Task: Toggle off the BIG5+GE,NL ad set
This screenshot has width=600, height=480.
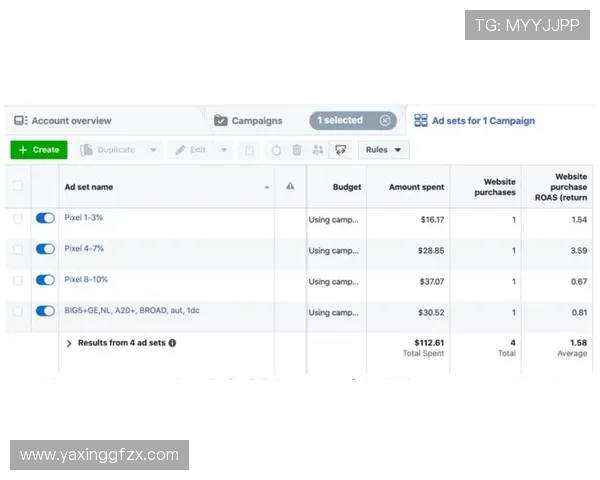Action: (x=45, y=311)
